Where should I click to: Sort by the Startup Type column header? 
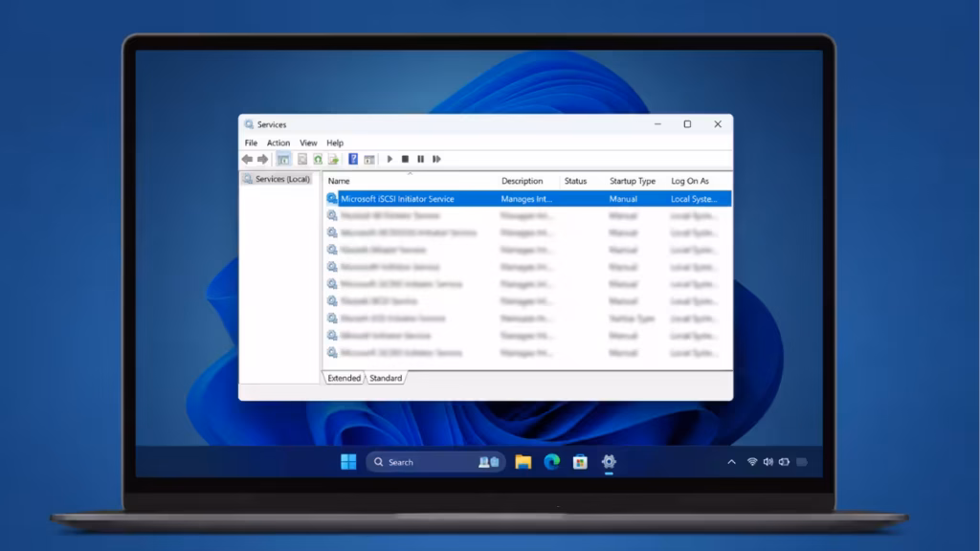click(x=633, y=181)
